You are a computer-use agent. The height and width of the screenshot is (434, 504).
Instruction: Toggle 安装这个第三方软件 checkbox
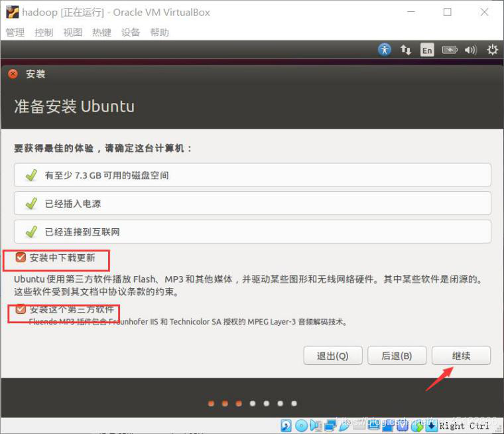click(21, 309)
